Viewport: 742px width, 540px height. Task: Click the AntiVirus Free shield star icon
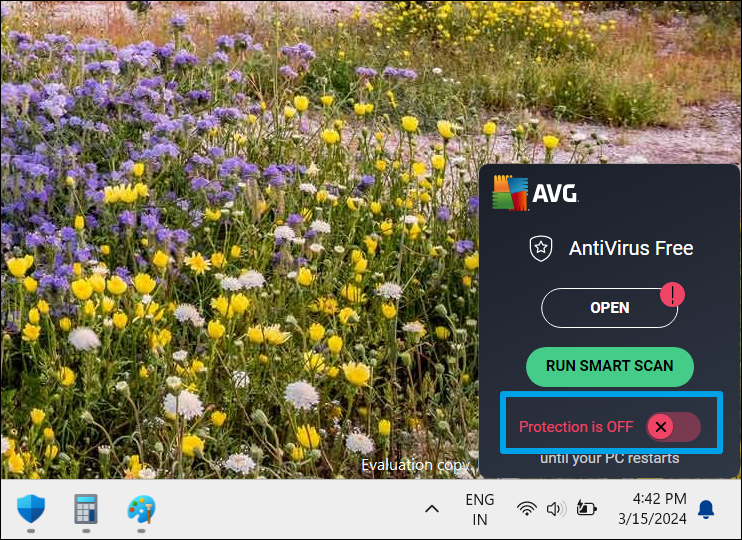pyautogui.click(x=541, y=248)
